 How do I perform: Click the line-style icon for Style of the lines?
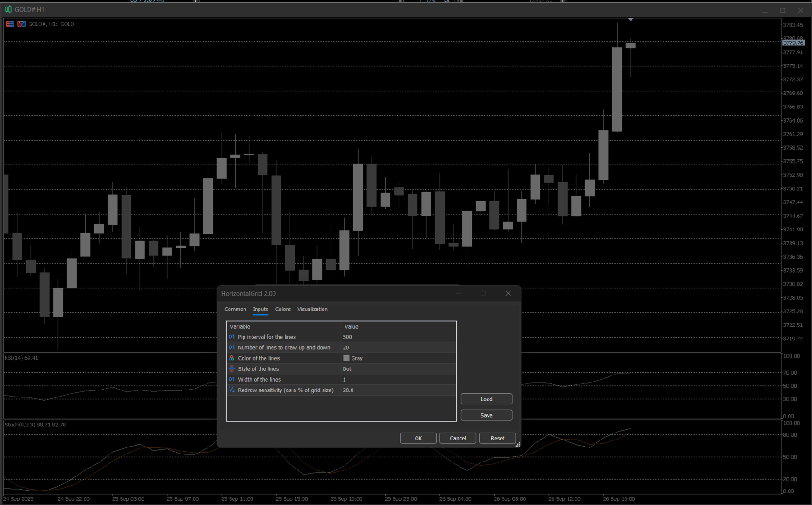click(231, 369)
